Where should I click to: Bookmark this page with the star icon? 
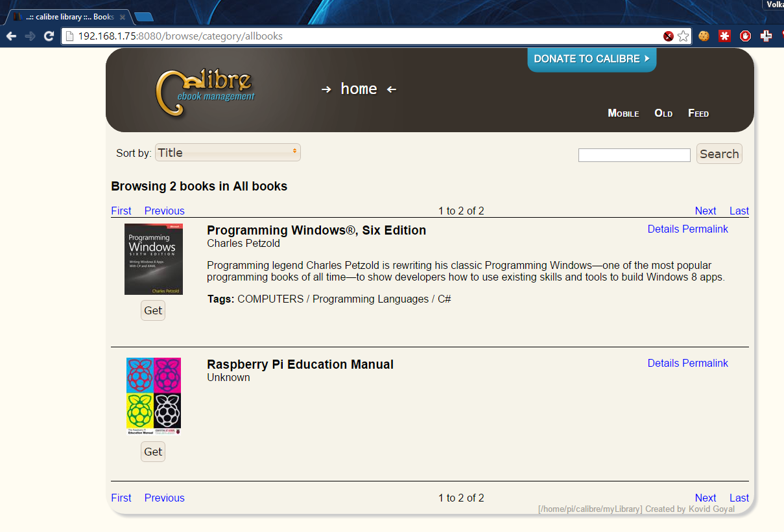pyautogui.click(x=683, y=36)
